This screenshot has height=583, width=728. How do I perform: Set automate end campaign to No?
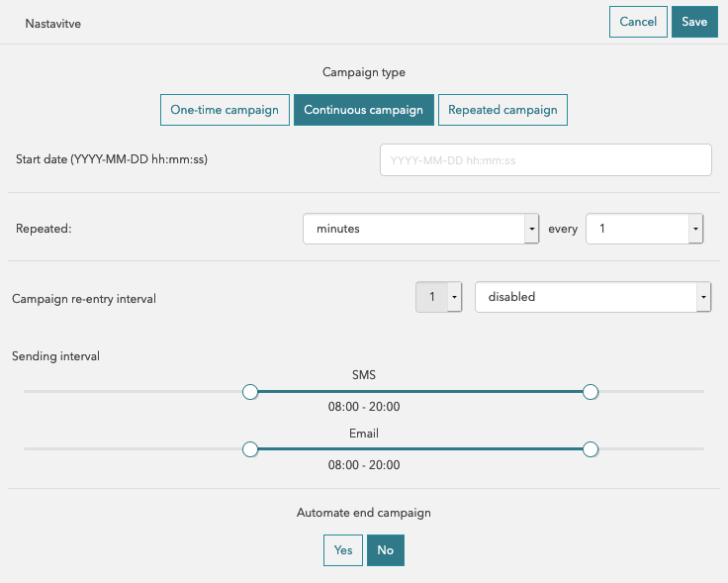[385, 550]
